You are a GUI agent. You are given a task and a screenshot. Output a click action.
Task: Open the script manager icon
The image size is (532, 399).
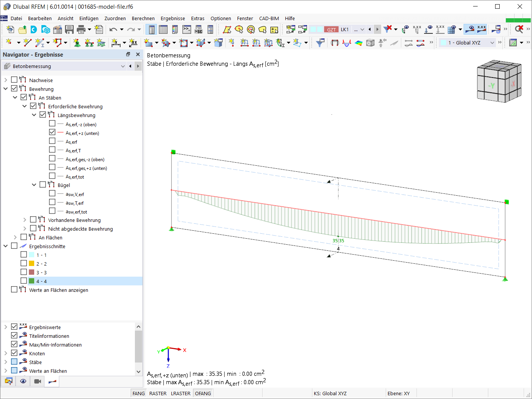(x=198, y=30)
